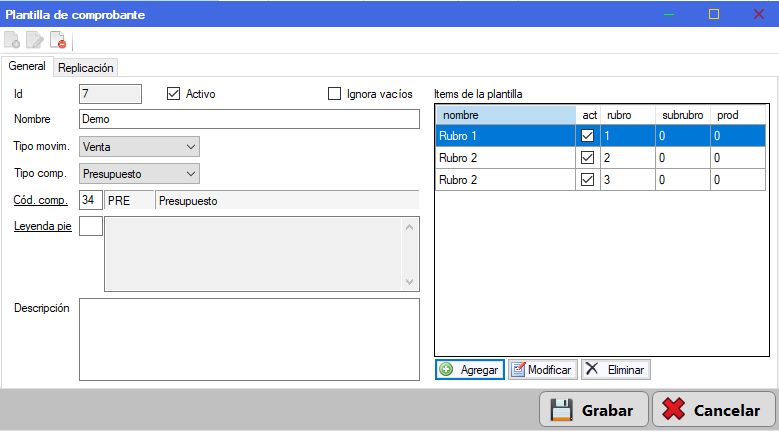Toggle the Activo checkbox
This screenshot has width=779, height=432.
pos(173,93)
